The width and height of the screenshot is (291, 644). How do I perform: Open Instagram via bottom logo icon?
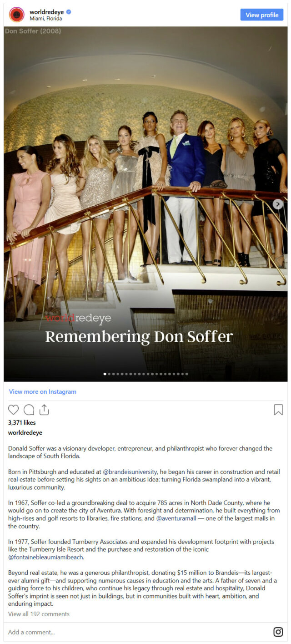[x=278, y=632]
